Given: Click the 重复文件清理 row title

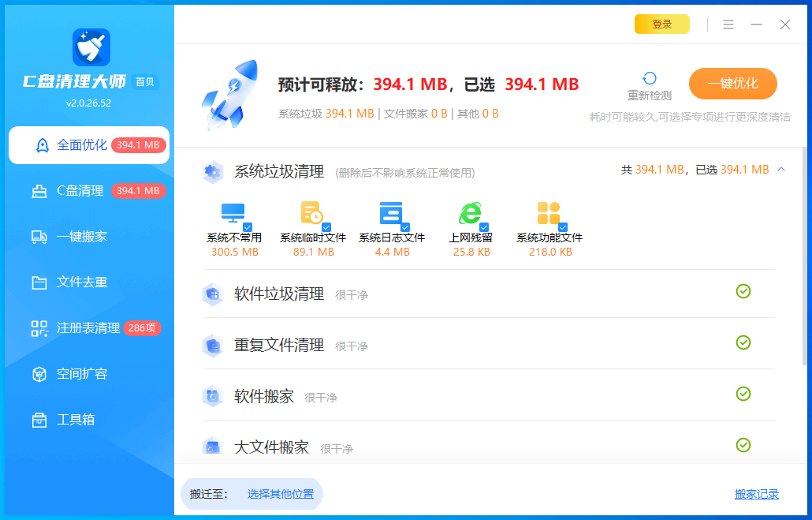Looking at the screenshot, I should (x=279, y=346).
